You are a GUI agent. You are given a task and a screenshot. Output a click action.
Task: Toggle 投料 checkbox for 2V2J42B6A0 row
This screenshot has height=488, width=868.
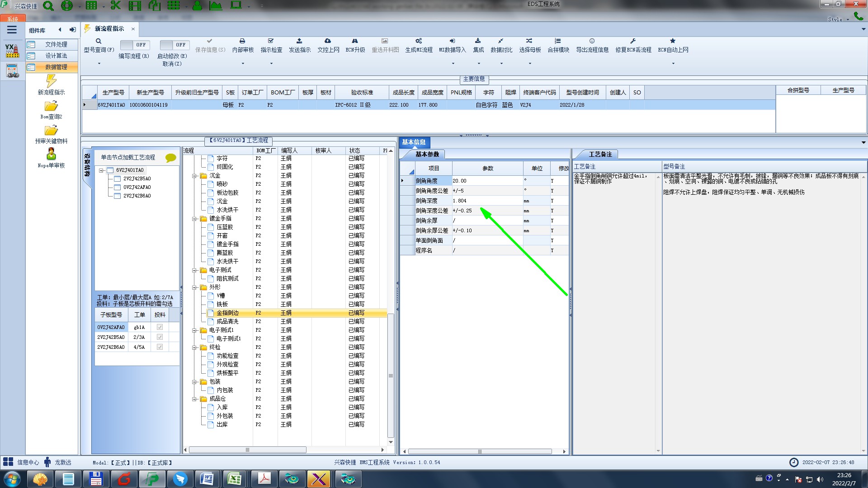pos(160,347)
